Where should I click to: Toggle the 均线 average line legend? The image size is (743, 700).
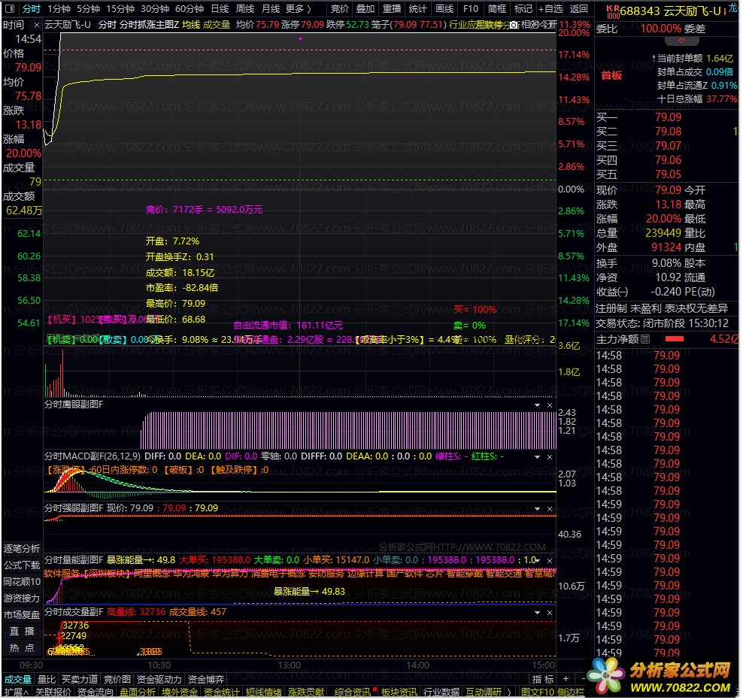coord(192,25)
